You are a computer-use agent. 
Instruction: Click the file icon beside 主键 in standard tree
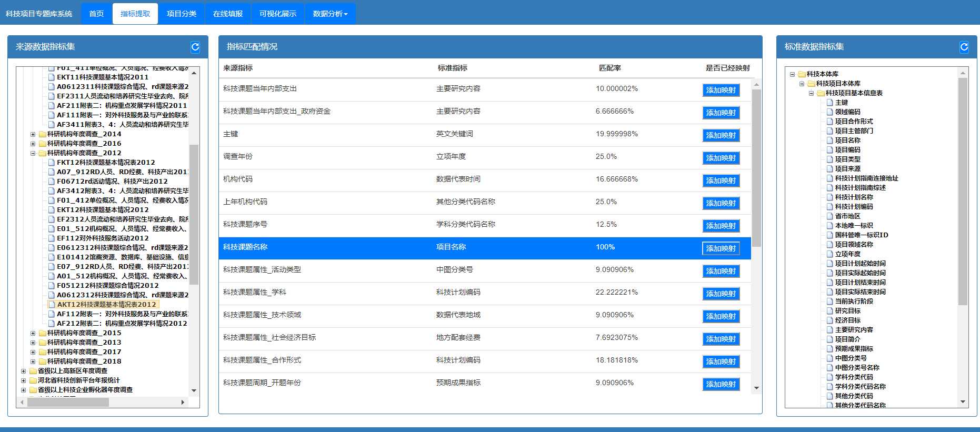[x=830, y=103]
